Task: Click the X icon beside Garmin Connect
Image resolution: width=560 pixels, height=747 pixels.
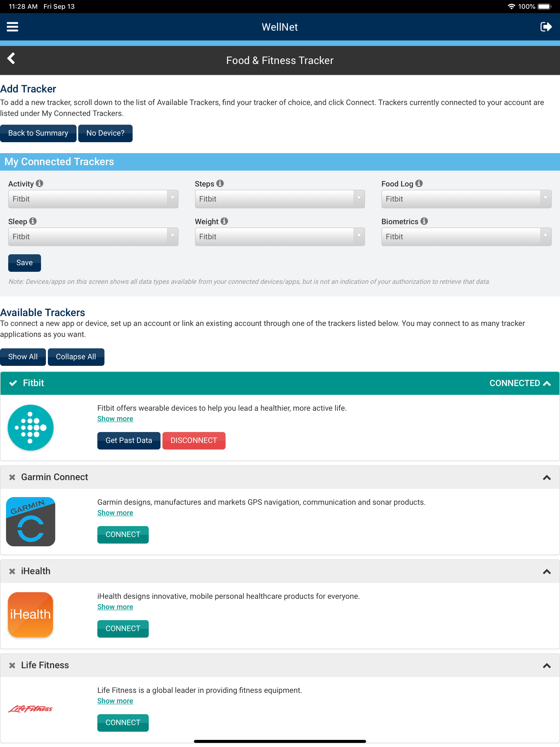Action: 12,477
